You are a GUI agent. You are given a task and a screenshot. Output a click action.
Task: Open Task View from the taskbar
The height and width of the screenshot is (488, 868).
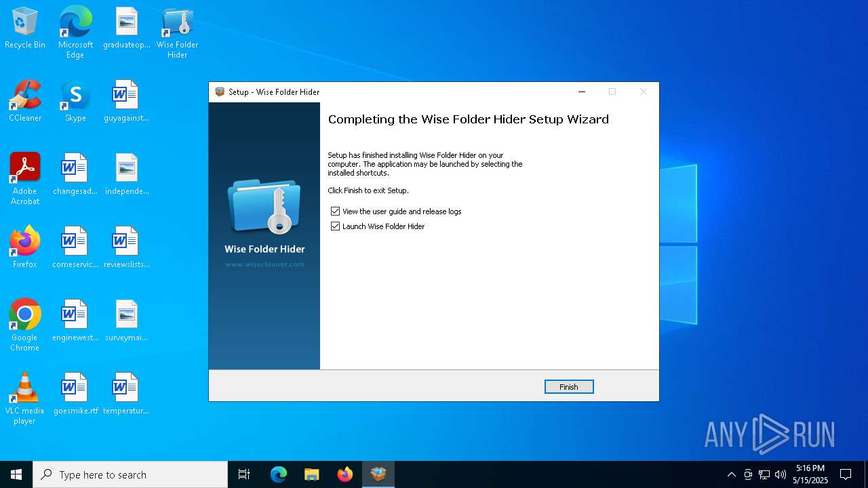(x=244, y=474)
